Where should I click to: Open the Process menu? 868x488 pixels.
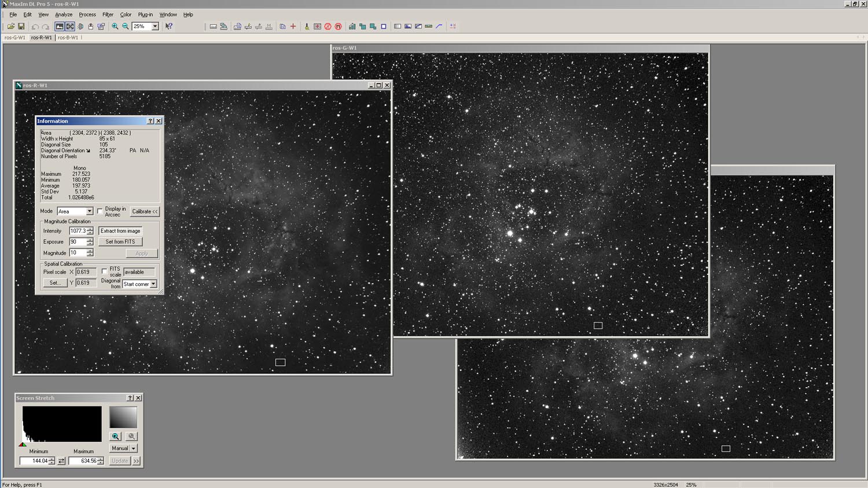point(87,14)
